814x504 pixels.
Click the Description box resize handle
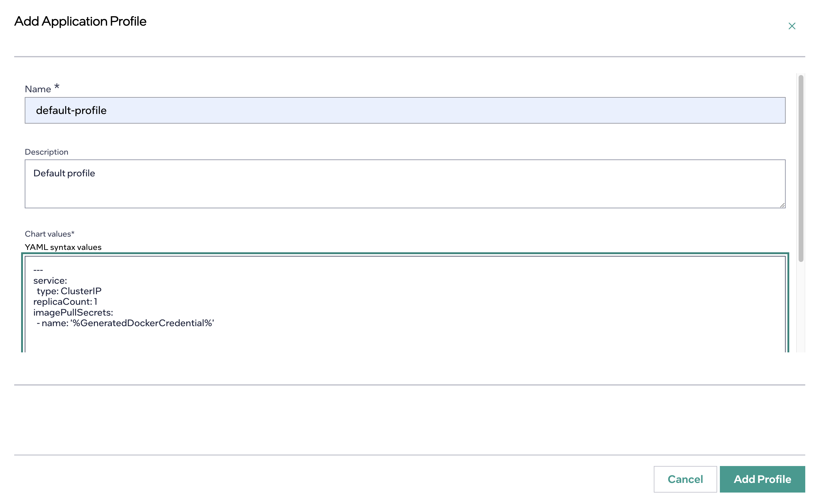(782, 205)
